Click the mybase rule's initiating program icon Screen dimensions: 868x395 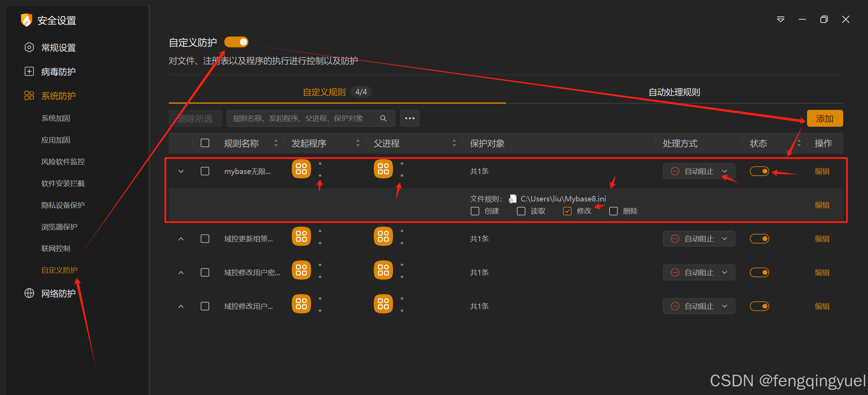[301, 169]
